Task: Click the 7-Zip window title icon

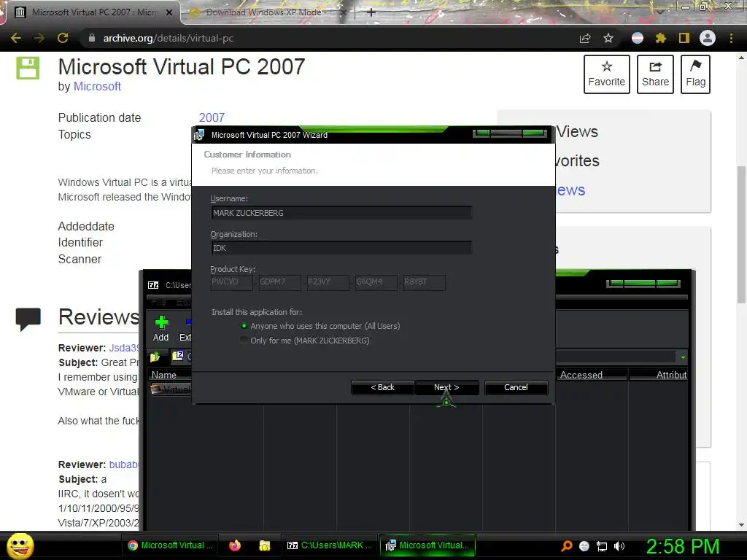Action: (153, 285)
